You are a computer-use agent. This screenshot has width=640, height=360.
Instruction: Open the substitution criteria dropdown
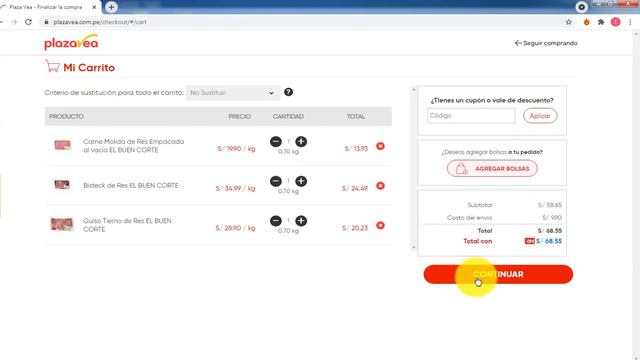pos(233,93)
